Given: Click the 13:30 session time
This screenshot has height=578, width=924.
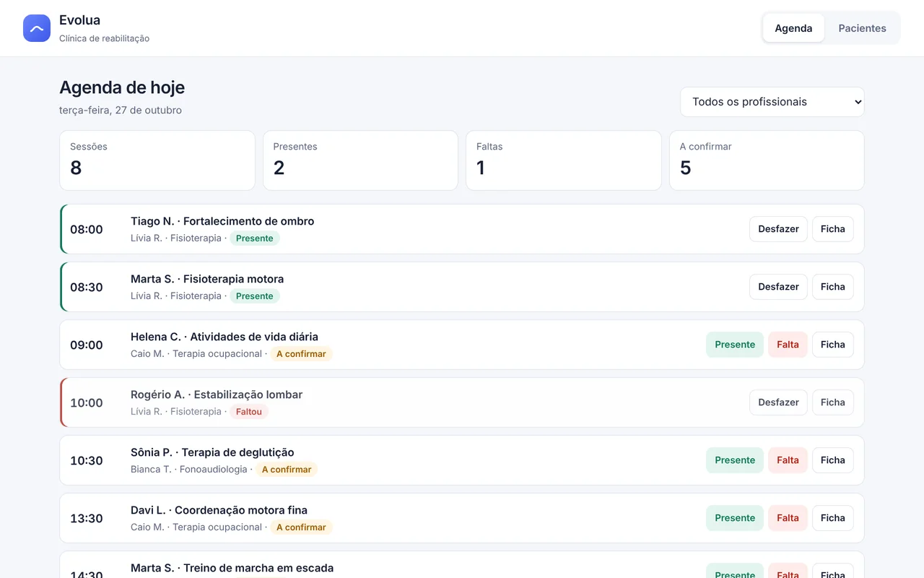Looking at the screenshot, I should [x=87, y=519].
